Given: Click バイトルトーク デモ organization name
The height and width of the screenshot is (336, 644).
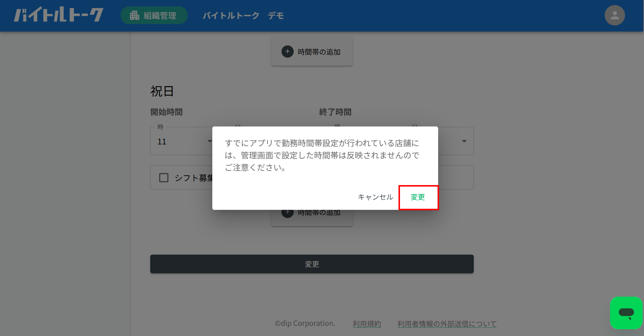Looking at the screenshot, I should pyautogui.click(x=243, y=16).
